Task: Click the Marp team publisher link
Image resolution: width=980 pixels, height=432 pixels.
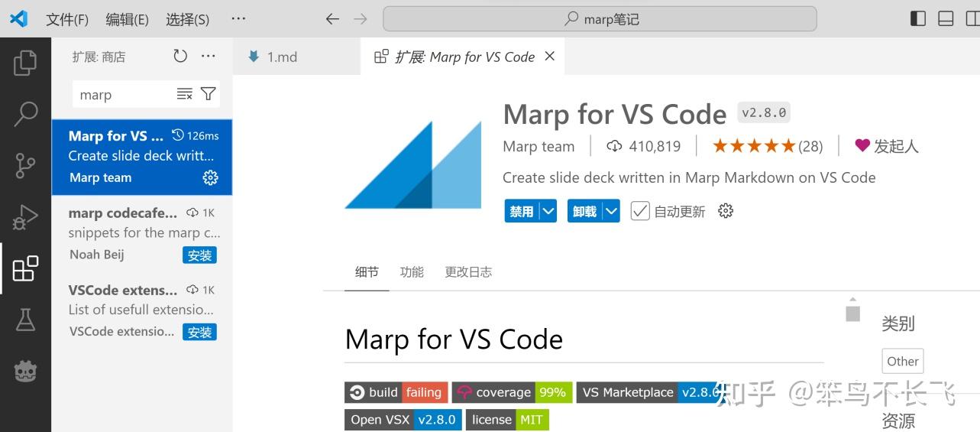Action: 539,146
